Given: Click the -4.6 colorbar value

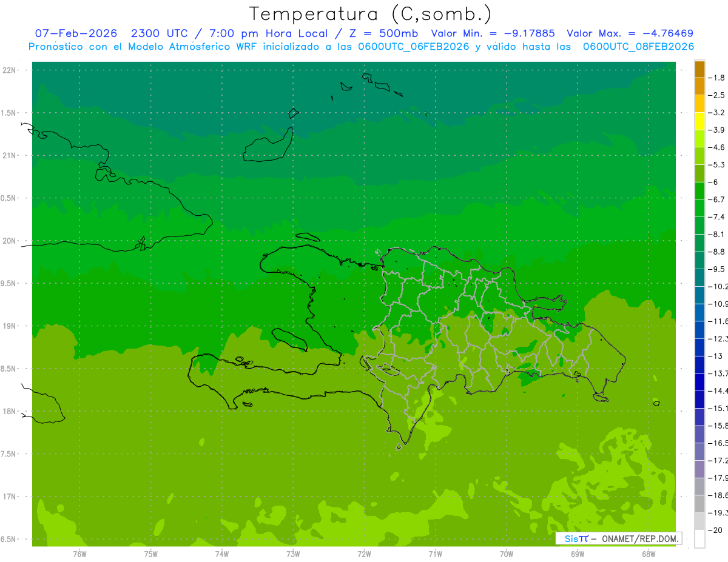Looking at the screenshot, I should [x=717, y=147].
